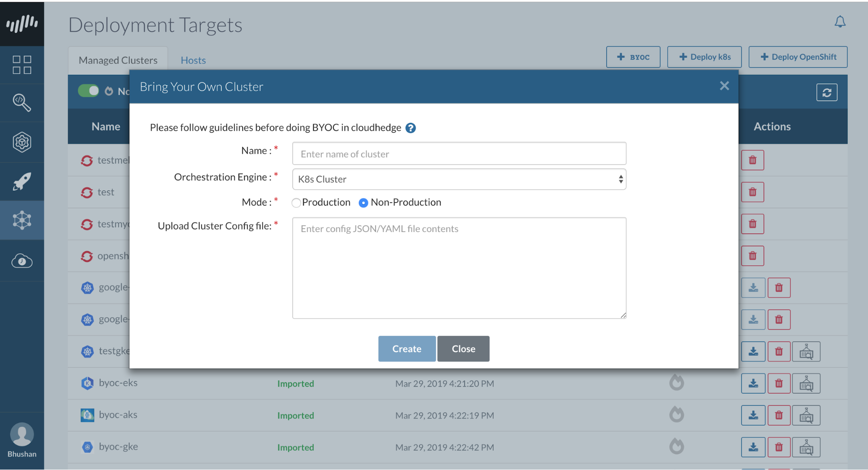
Task: Open the rocket deploy sidebar icon
Action: pyautogui.click(x=22, y=182)
